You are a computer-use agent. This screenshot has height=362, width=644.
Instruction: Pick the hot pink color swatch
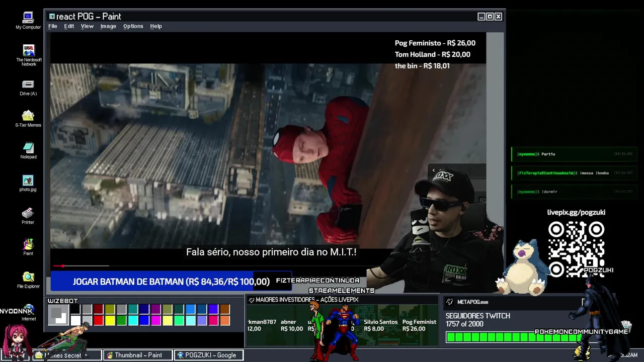(213, 320)
